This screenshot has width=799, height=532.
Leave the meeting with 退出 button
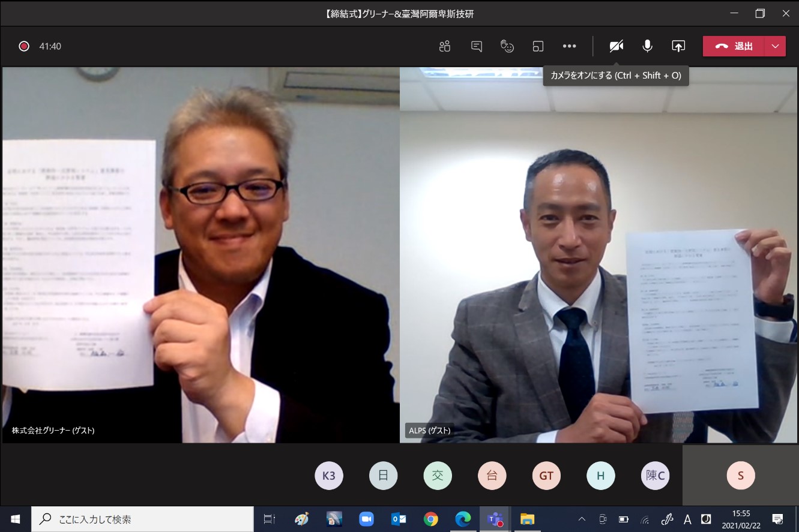(734, 46)
